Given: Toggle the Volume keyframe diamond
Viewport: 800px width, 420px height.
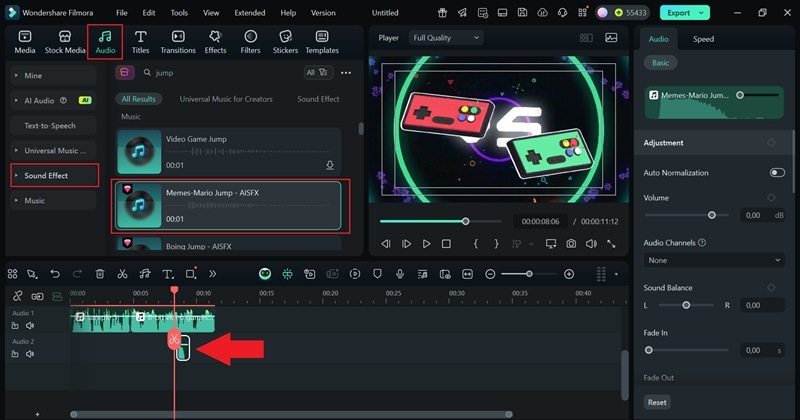Looking at the screenshot, I should coord(771,197).
